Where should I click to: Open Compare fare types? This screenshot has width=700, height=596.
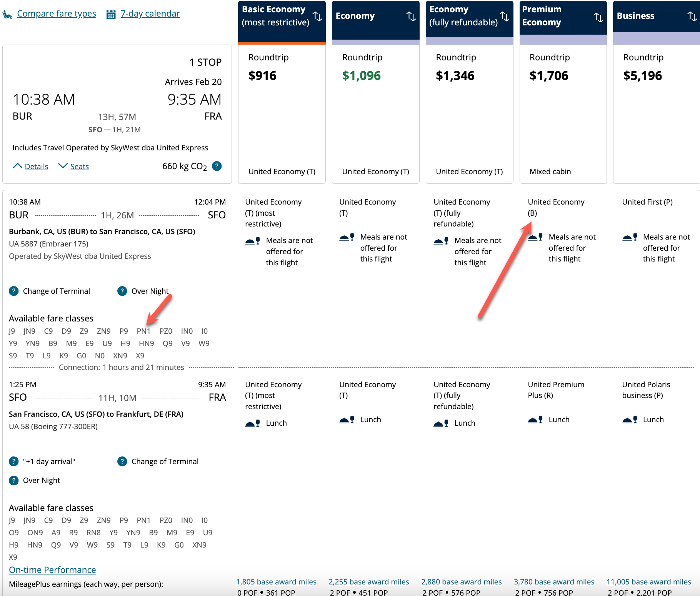pyautogui.click(x=56, y=13)
